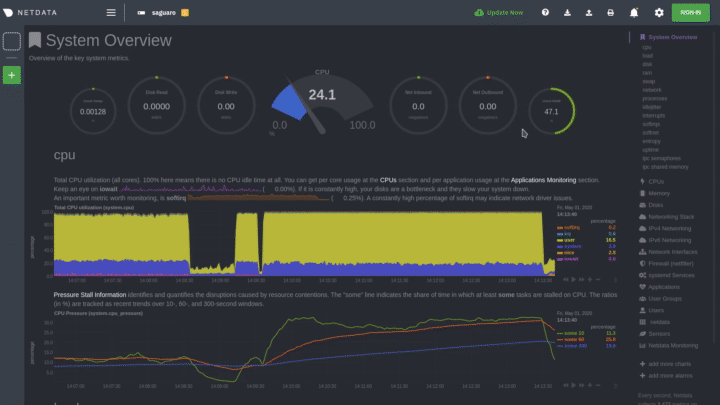This screenshot has height=405, width=720.
Task: Toggle the system dimension in CPU legend
Action: click(569, 247)
